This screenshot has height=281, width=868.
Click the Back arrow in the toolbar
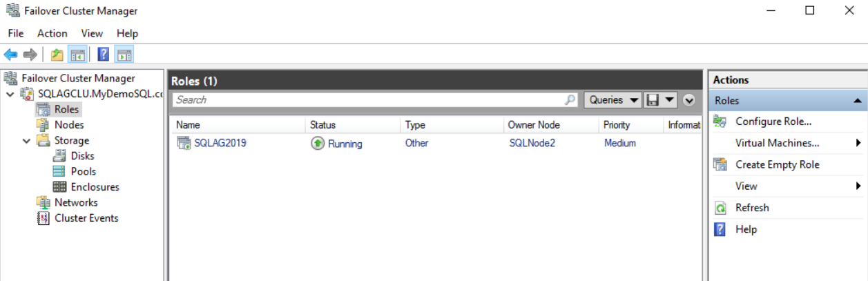pyautogui.click(x=10, y=55)
